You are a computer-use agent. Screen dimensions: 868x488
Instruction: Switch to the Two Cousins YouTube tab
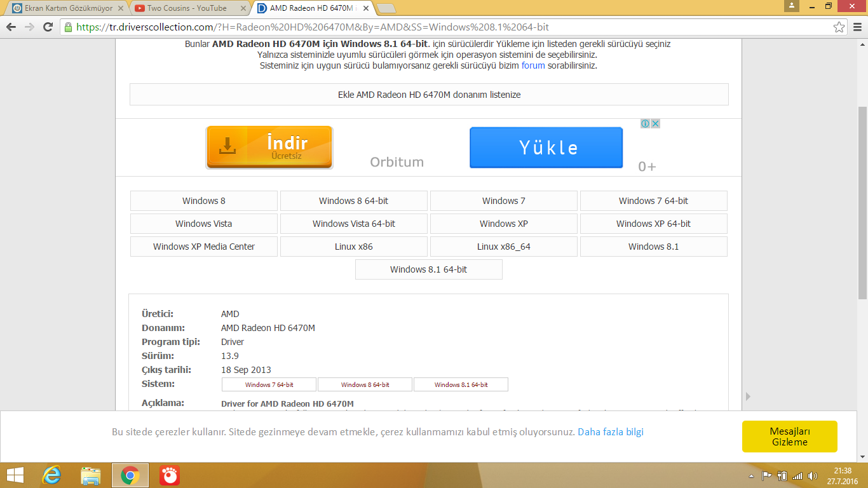(x=186, y=8)
